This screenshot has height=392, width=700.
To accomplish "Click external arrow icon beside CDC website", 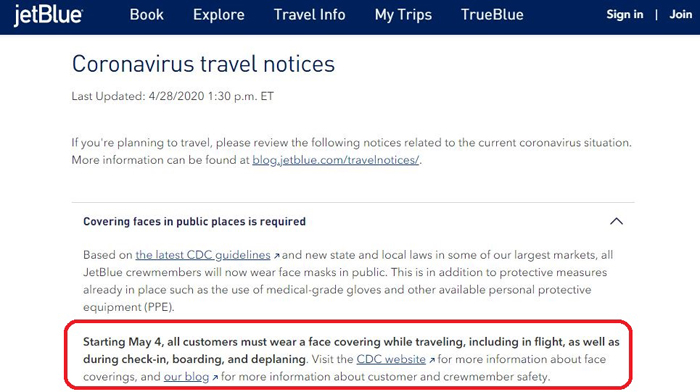I will (432, 360).
